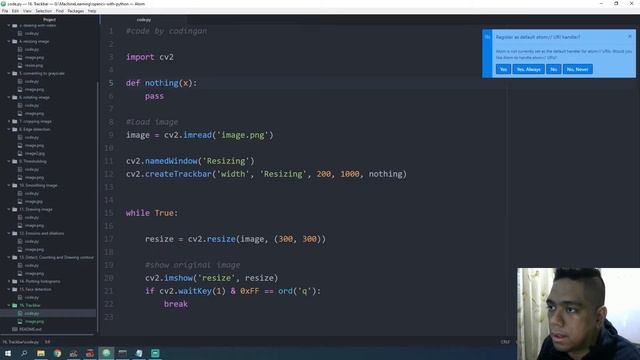Click the Yes, Always button
This screenshot has height=360, width=640.
(528, 69)
